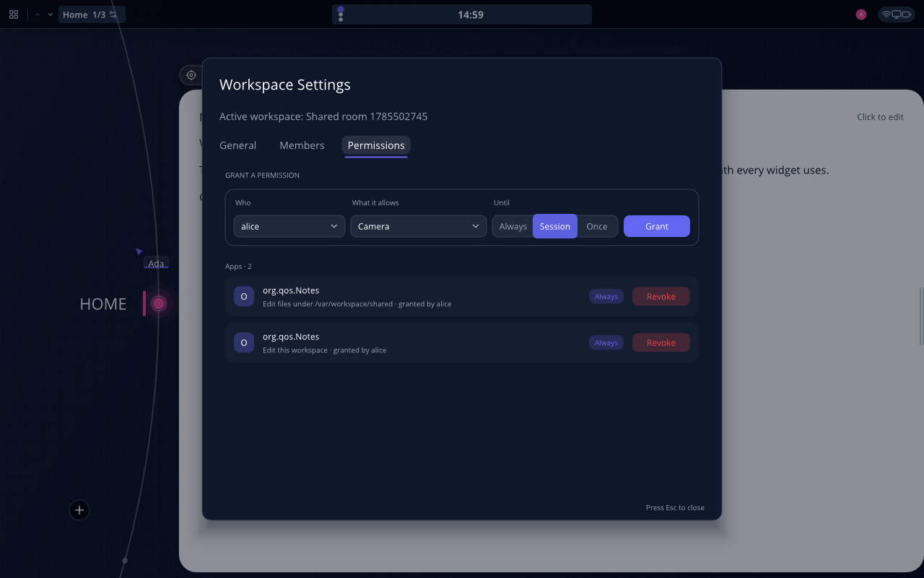
Task: Open the What it allows Camera dropdown
Action: click(x=419, y=226)
